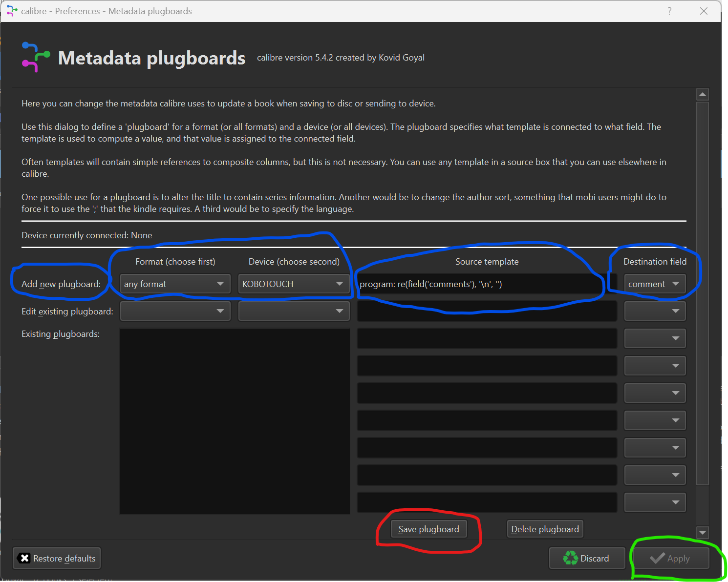
Task: Click the bottom-most empty source template field
Action: (x=487, y=502)
